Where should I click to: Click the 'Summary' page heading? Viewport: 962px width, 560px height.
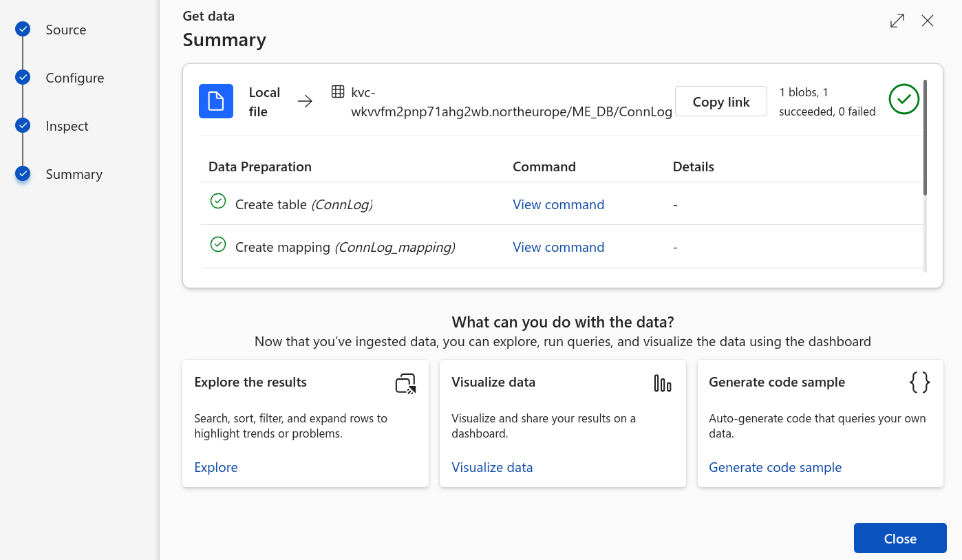(224, 40)
